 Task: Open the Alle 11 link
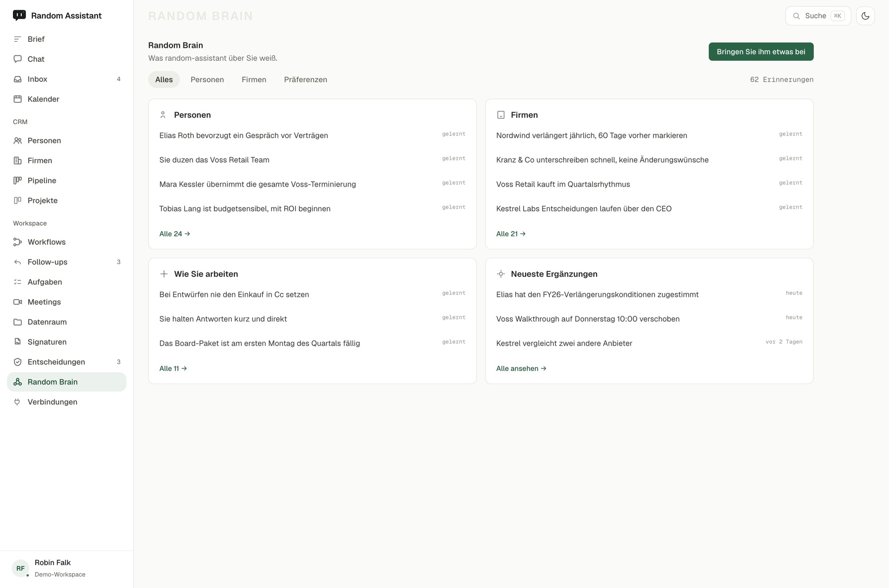[173, 368]
